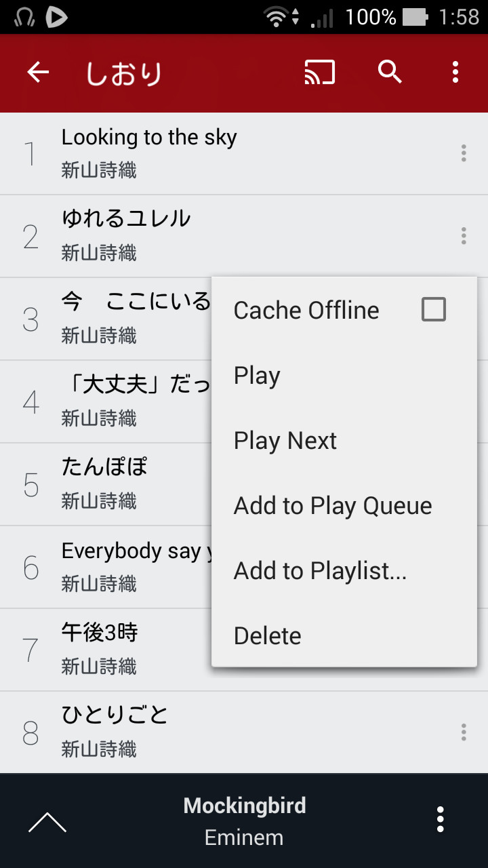Open the mini player overflow menu
Viewport: 488px width, 868px height.
[440, 820]
